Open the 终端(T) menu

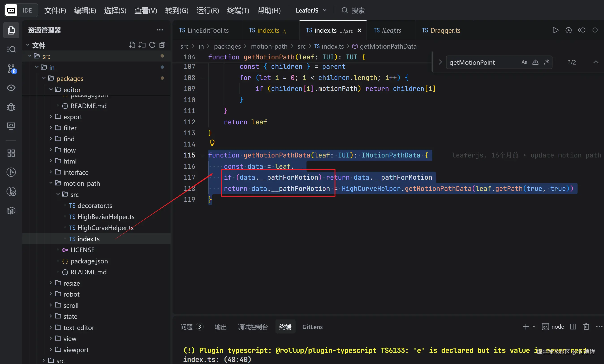(x=238, y=10)
